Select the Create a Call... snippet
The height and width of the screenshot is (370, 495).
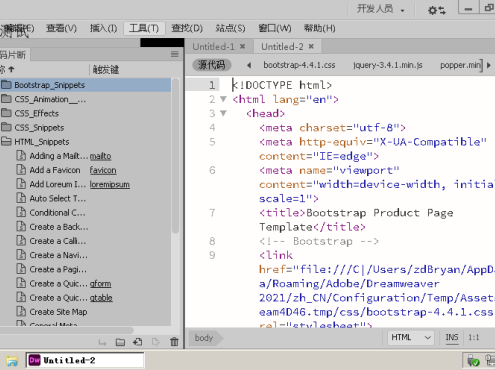tap(58, 241)
